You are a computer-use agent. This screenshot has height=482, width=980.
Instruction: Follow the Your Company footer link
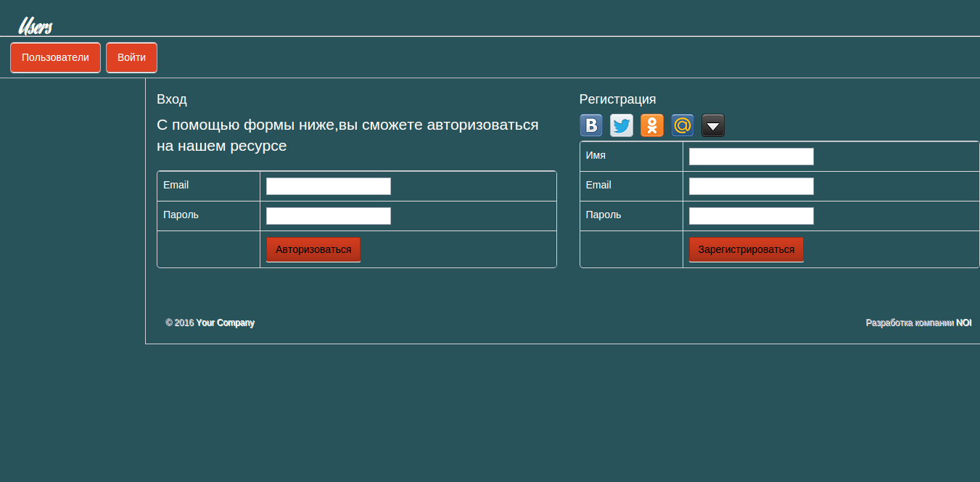(x=225, y=323)
